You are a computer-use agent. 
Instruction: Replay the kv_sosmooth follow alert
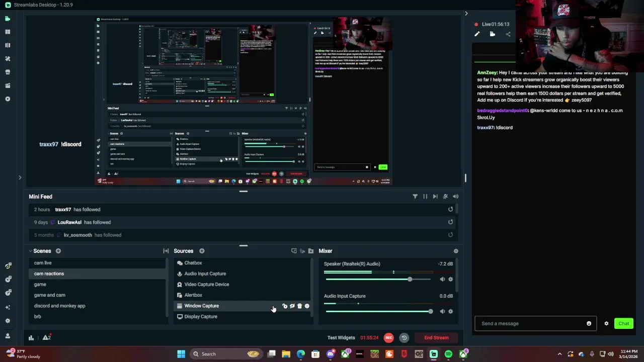click(450, 235)
